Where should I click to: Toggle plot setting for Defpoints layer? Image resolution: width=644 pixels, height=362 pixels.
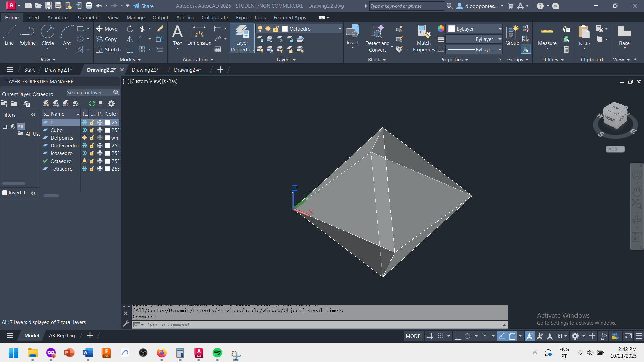[100, 138]
